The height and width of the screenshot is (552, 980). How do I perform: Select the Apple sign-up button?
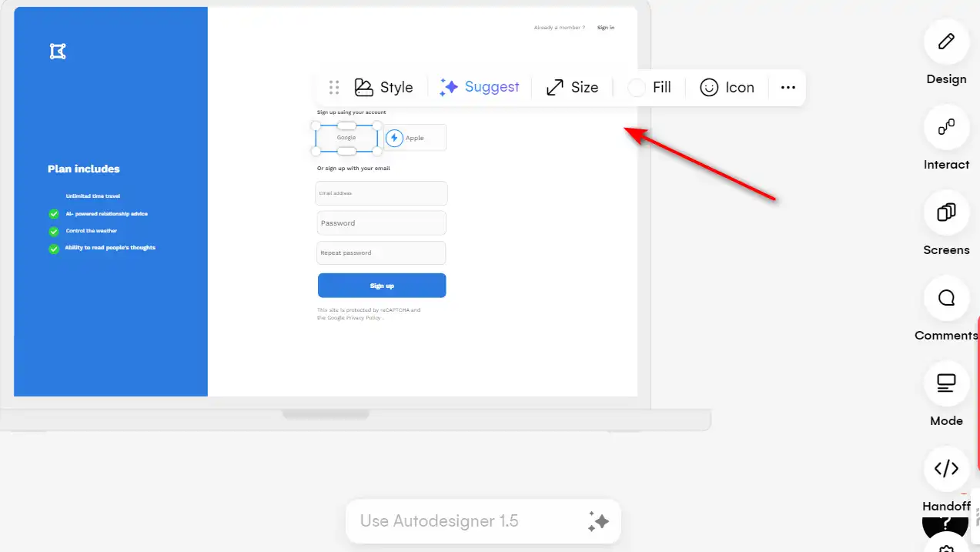coord(415,138)
